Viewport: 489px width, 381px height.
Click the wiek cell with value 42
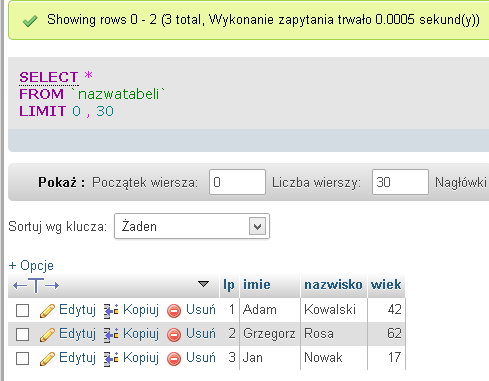[x=387, y=310]
